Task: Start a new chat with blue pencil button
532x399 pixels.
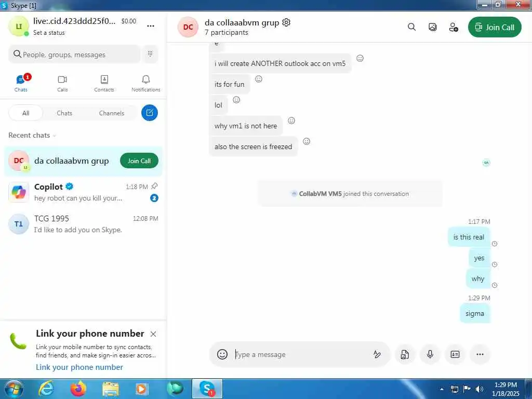Action: point(149,113)
